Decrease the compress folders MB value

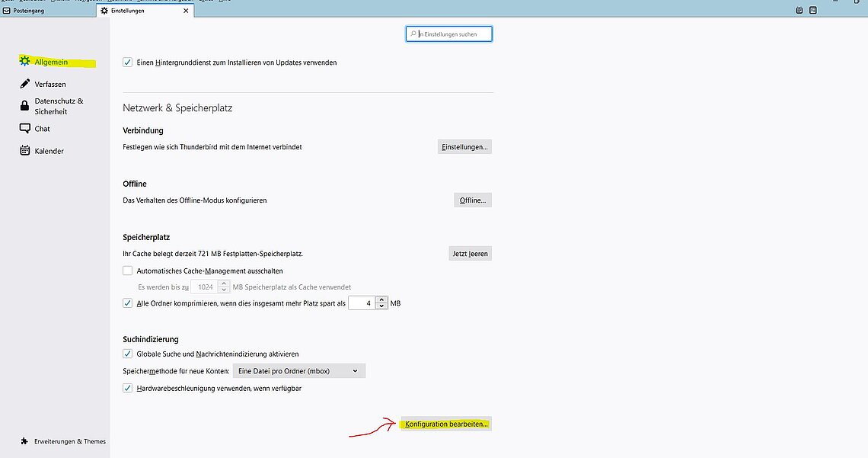coord(381,306)
